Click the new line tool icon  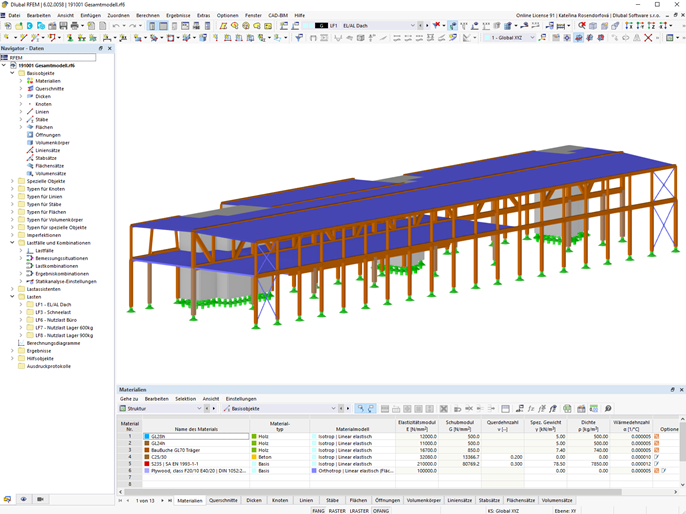pos(24,38)
